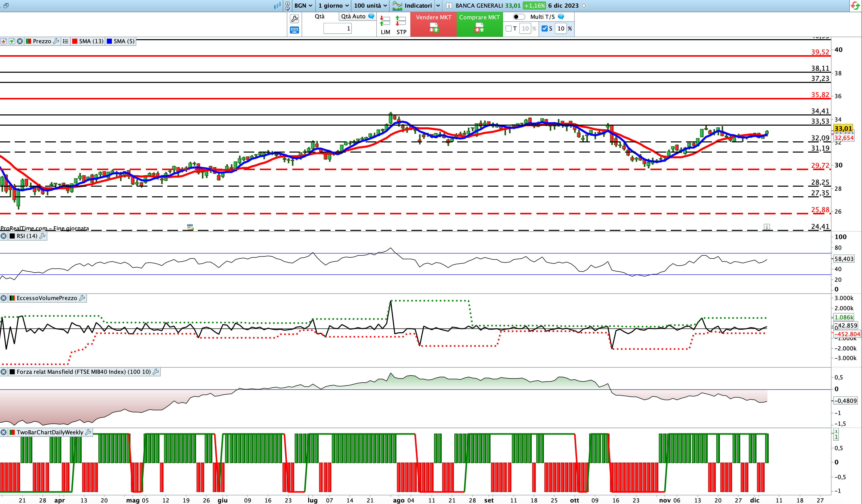The image size is (862, 504).
Task: Click the BANCA GENERALI info icon
Action: (449, 6)
